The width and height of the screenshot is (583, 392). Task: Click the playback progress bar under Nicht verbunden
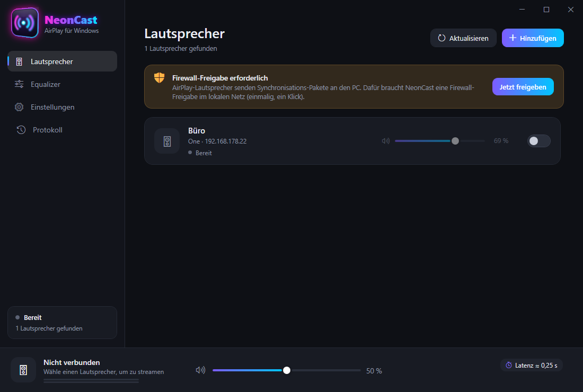click(x=91, y=380)
